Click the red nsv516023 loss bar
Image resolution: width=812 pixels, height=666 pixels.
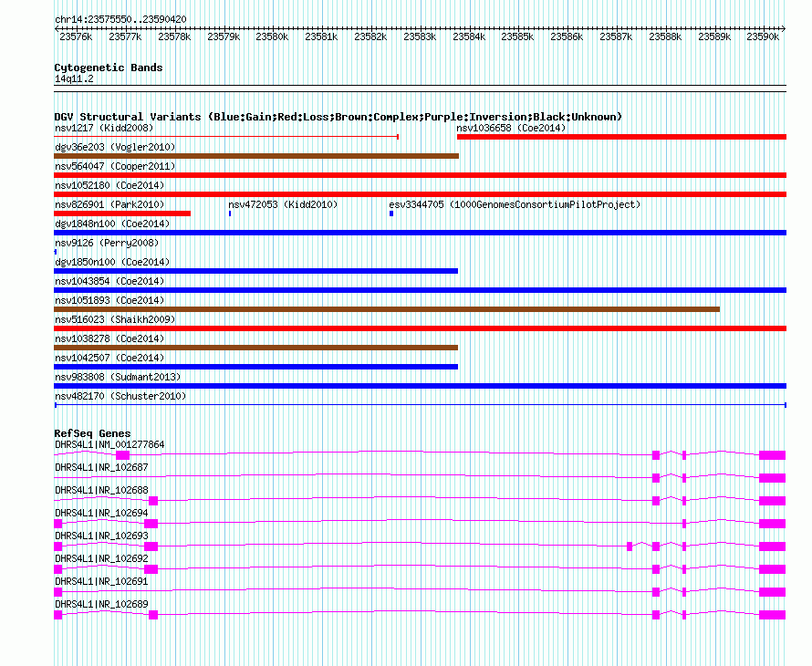tap(421, 328)
